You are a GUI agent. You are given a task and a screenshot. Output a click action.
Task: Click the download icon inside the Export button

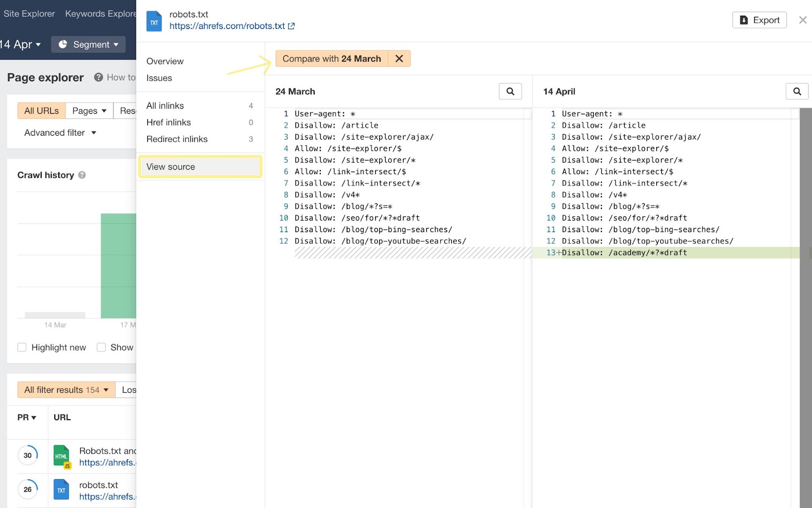[x=743, y=20]
